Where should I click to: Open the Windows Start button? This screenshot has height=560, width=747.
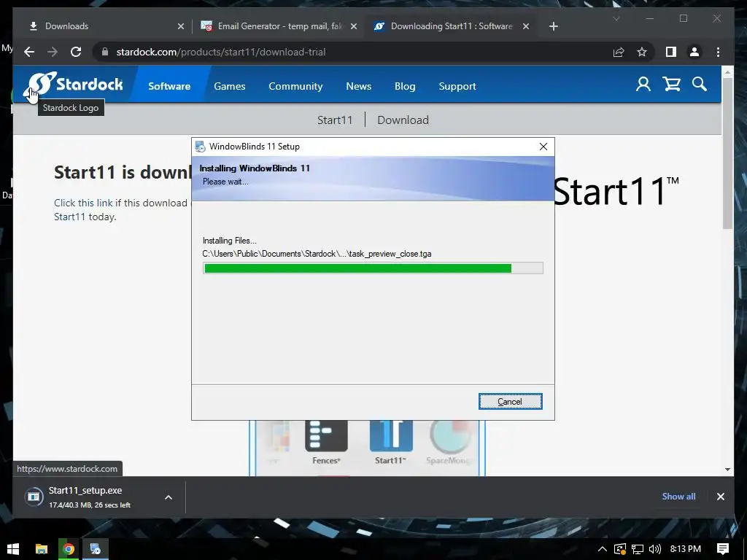[x=13, y=549]
